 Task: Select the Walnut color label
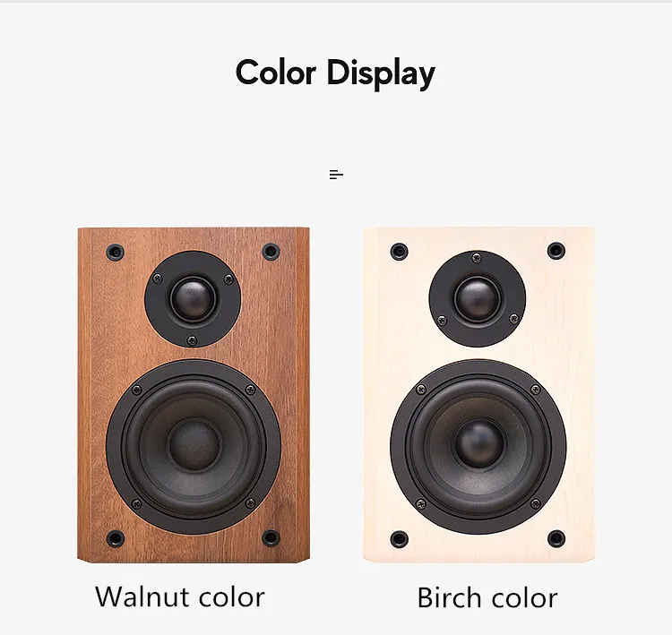click(x=180, y=596)
